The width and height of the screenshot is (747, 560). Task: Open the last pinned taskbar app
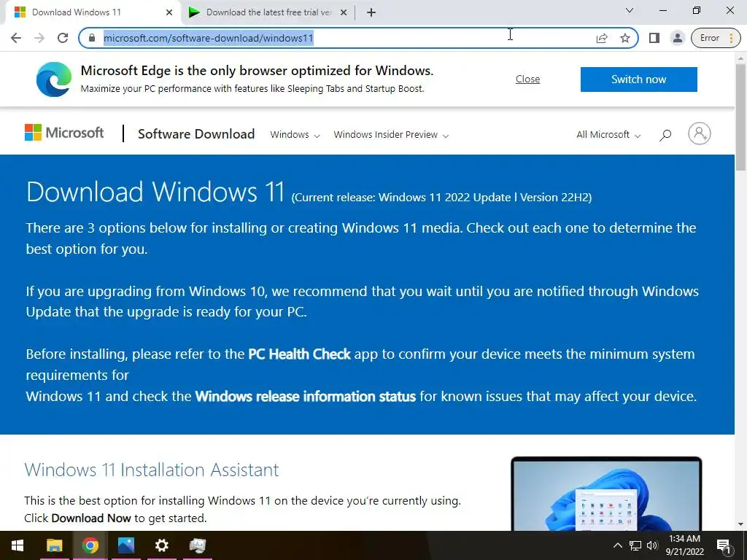click(197, 545)
